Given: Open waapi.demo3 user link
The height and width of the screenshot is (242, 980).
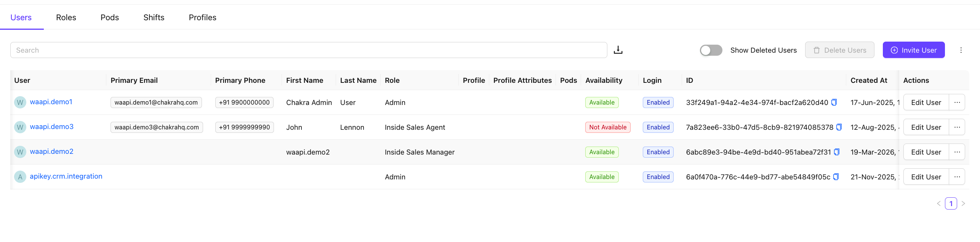Looking at the screenshot, I should coord(52,127).
